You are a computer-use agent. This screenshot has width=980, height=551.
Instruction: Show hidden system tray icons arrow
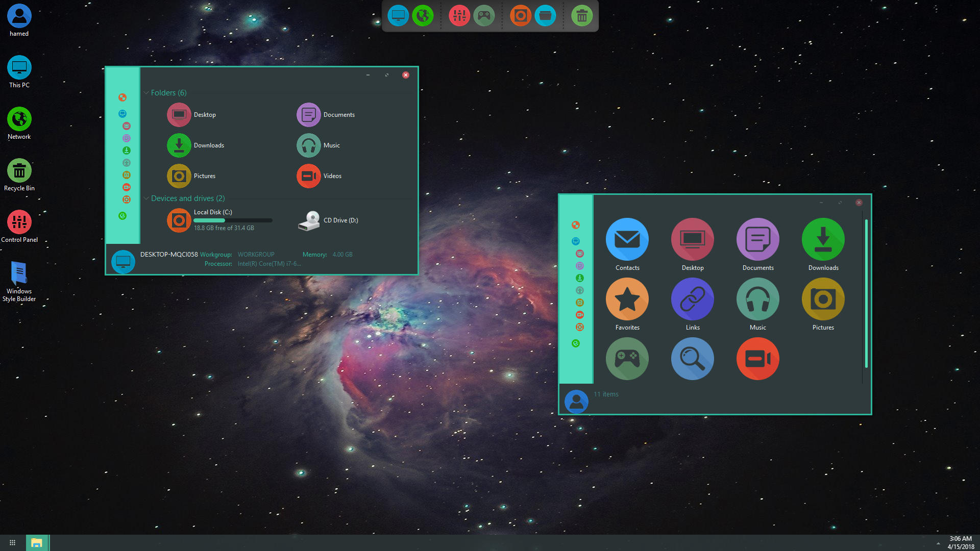tap(938, 543)
